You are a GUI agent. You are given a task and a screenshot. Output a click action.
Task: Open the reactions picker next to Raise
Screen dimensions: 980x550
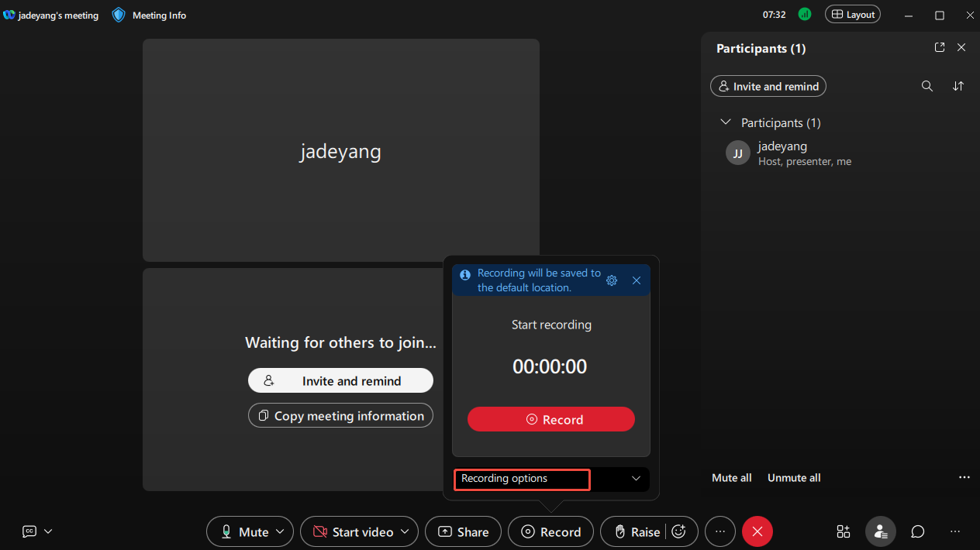tap(679, 531)
